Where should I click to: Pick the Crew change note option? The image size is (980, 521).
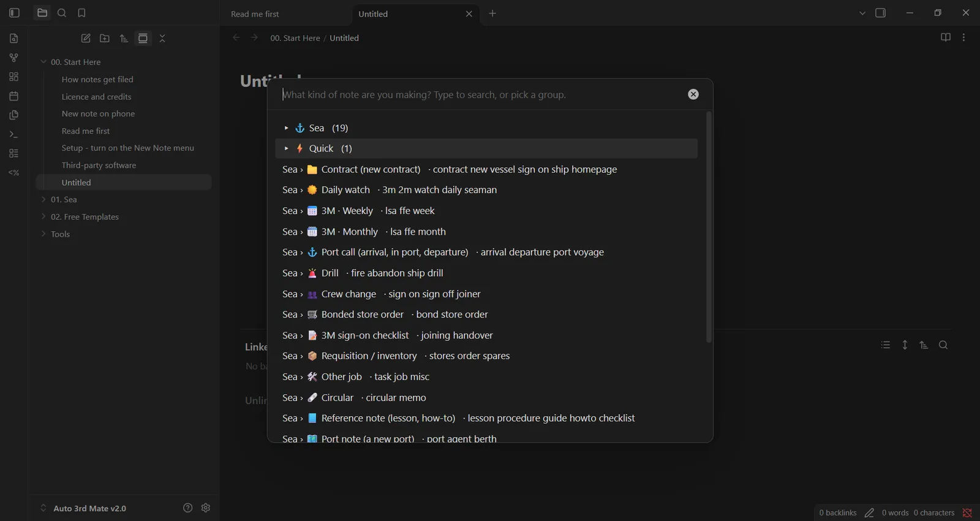click(x=486, y=294)
